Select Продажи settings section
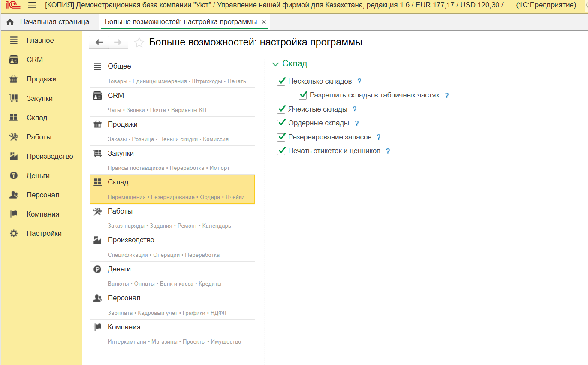The width and height of the screenshot is (588, 365). coord(123,124)
